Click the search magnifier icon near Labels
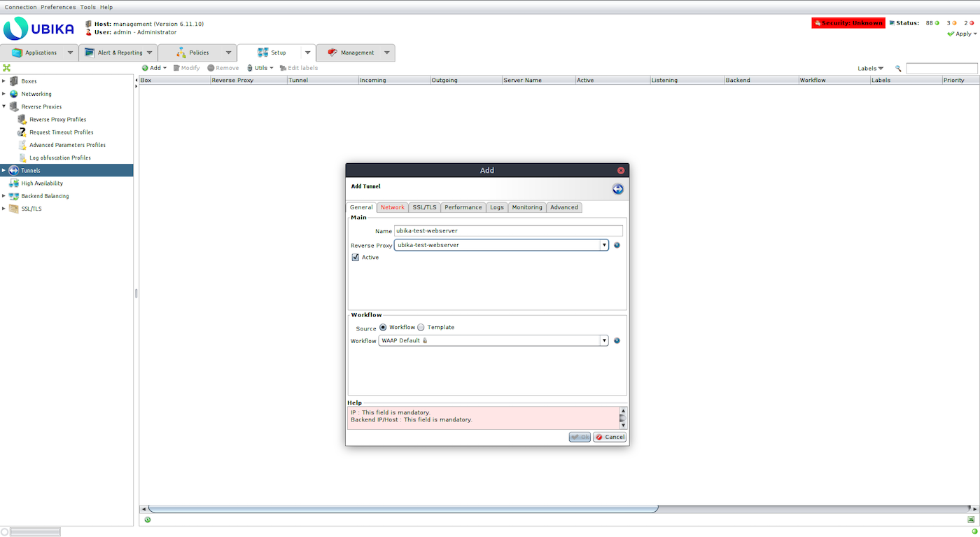 tap(898, 69)
